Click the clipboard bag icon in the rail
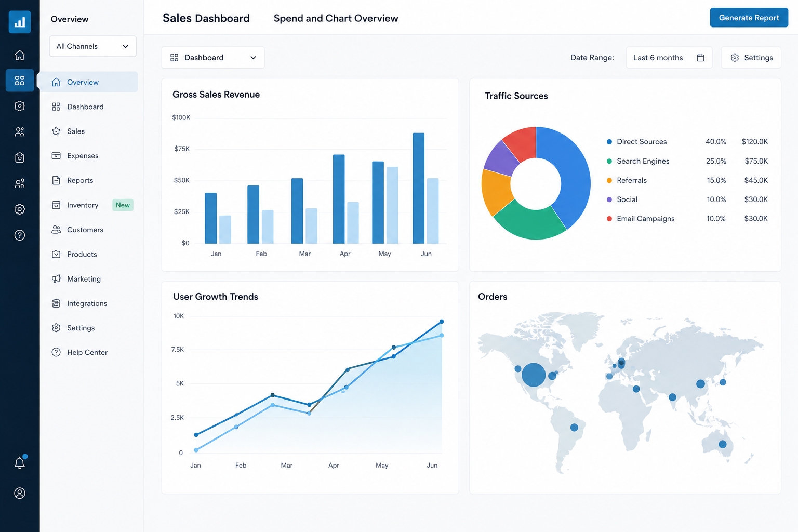This screenshot has height=532, width=798. click(x=20, y=157)
